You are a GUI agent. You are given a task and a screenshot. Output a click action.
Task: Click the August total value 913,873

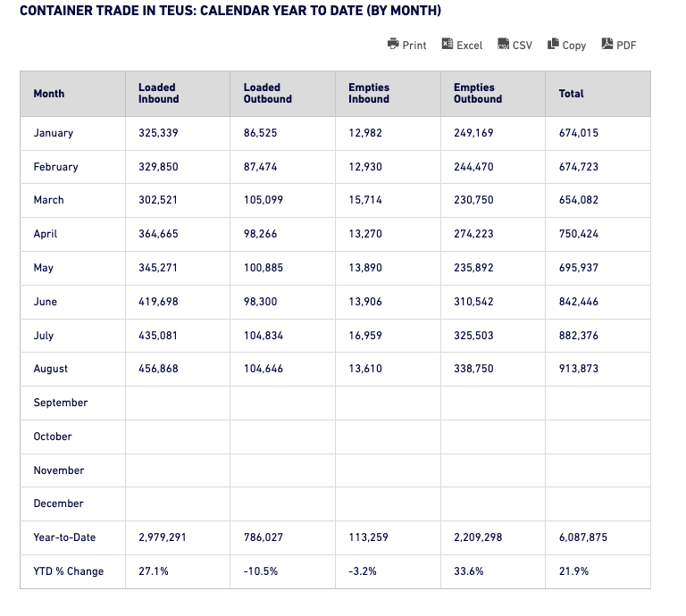tap(578, 369)
